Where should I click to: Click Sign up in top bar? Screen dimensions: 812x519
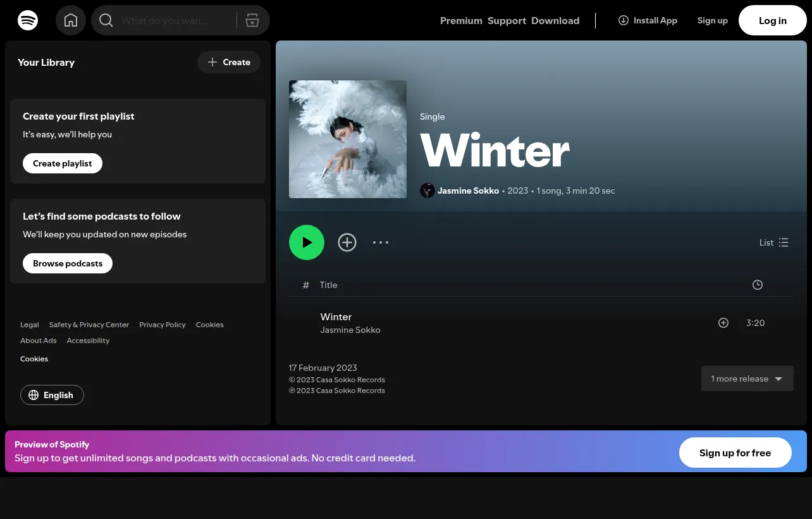tap(713, 20)
